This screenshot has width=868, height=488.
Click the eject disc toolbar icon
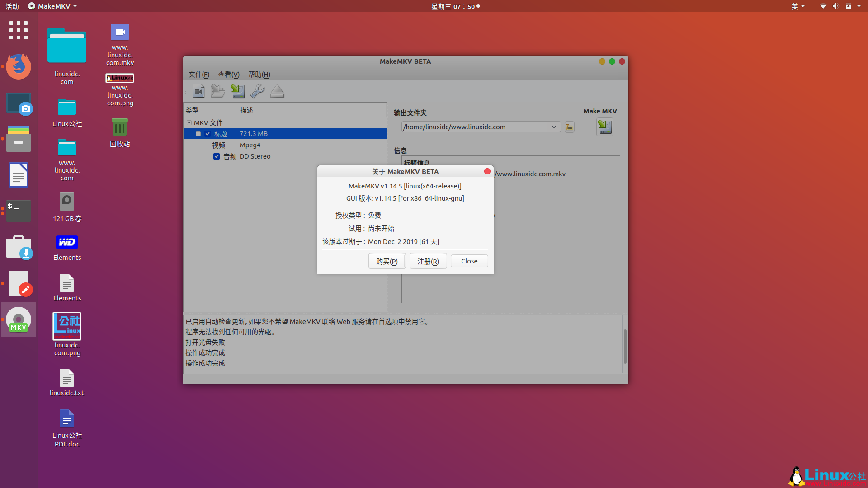click(x=277, y=91)
